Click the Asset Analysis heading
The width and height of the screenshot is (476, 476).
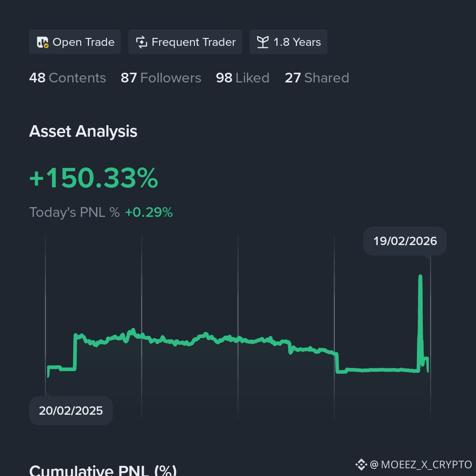(83, 131)
